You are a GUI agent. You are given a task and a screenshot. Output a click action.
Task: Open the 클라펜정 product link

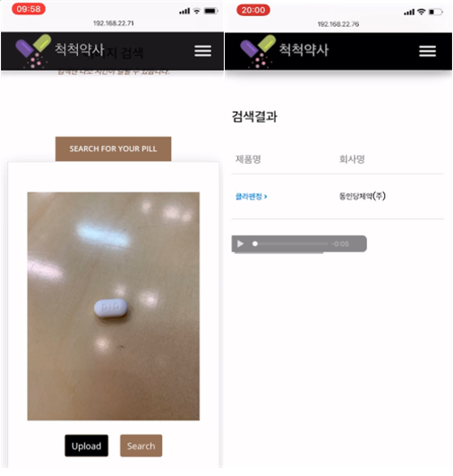252,197
